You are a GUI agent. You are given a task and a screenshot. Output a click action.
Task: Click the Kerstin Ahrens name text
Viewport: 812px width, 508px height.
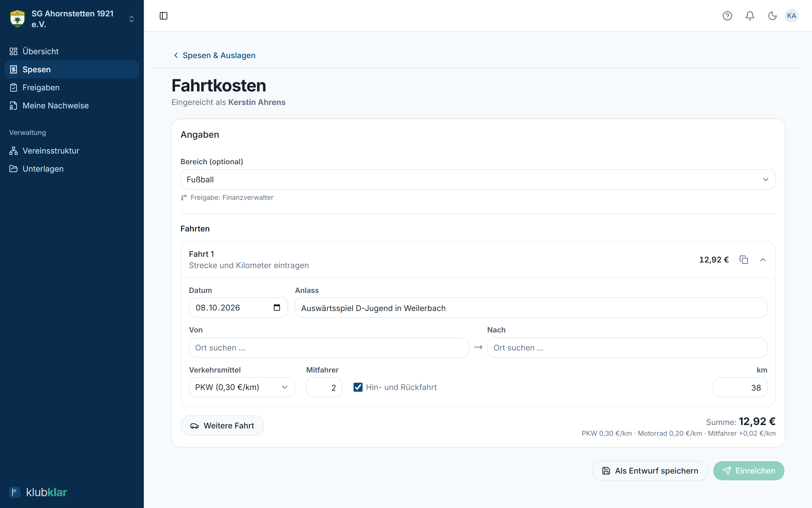(257, 102)
